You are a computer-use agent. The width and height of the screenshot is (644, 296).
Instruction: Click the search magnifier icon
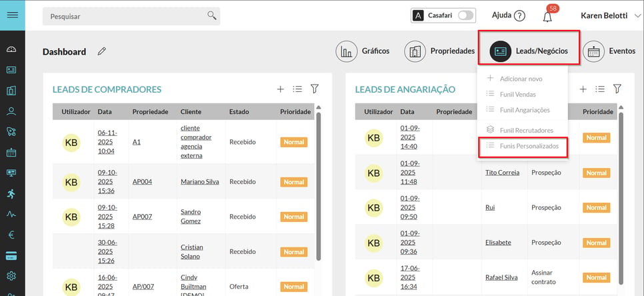[x=212, y=15]
